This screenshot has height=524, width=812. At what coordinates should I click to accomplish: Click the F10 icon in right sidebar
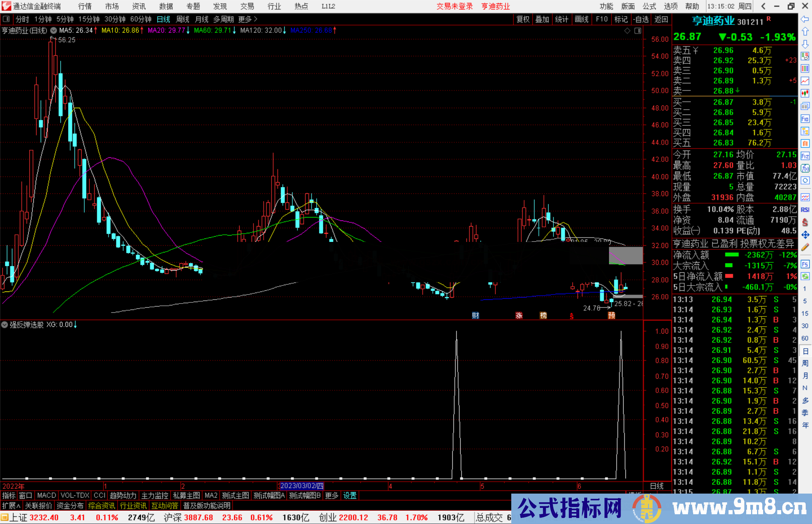coord(805,119)
